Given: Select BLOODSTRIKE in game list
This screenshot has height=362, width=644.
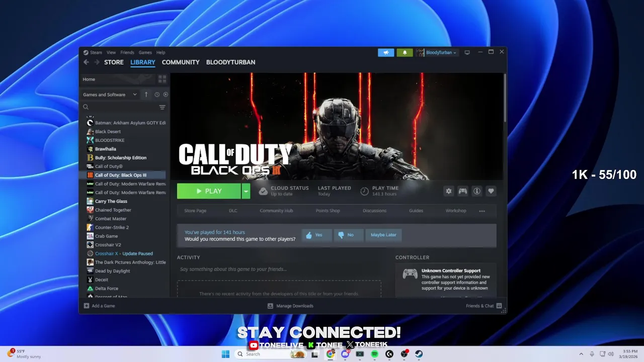Looking at the screenshot, I should pos(126,140).
